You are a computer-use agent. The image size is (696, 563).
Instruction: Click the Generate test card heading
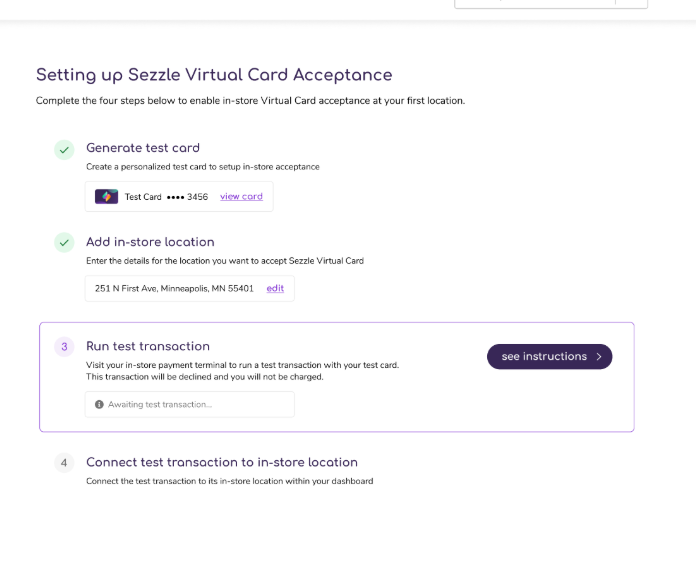143,148
